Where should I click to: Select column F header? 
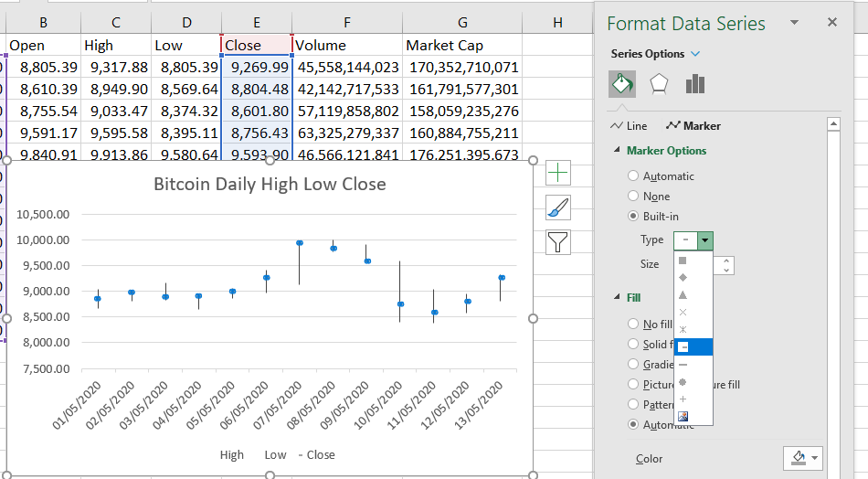pyautogui.click(x=347, y=23)
